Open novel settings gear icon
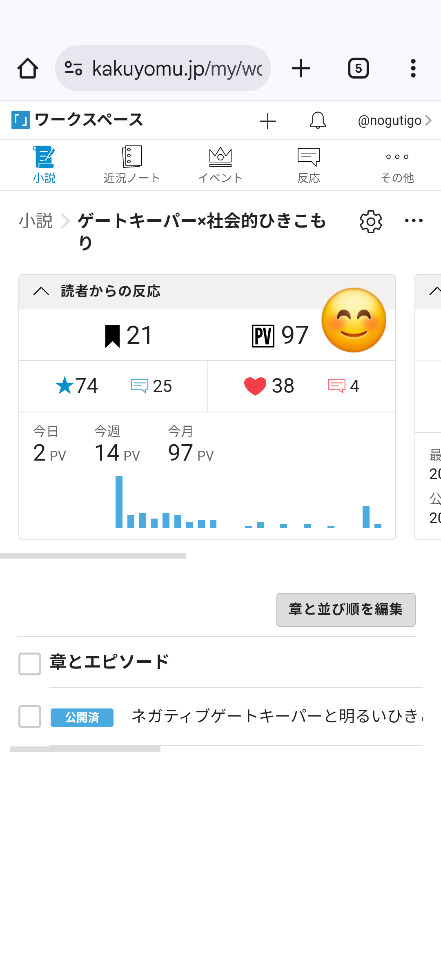This screenshot has width=441, height=980. click(x=371, y=222)
